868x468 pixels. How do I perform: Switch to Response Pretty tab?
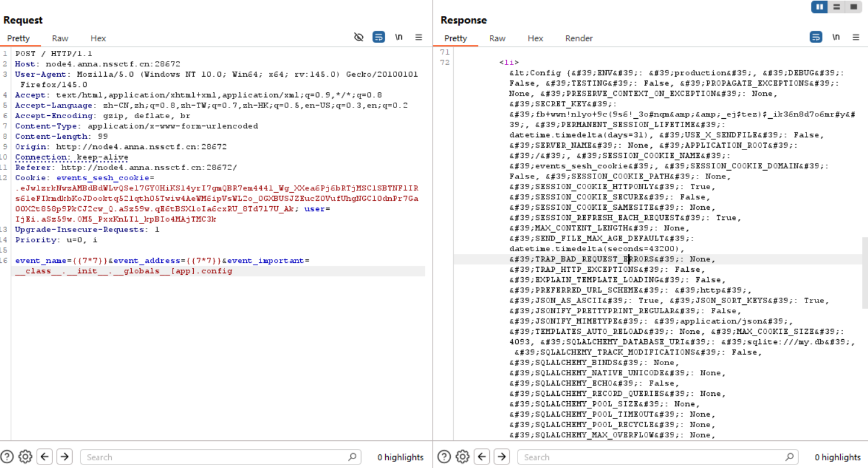[x=456, y=38]
